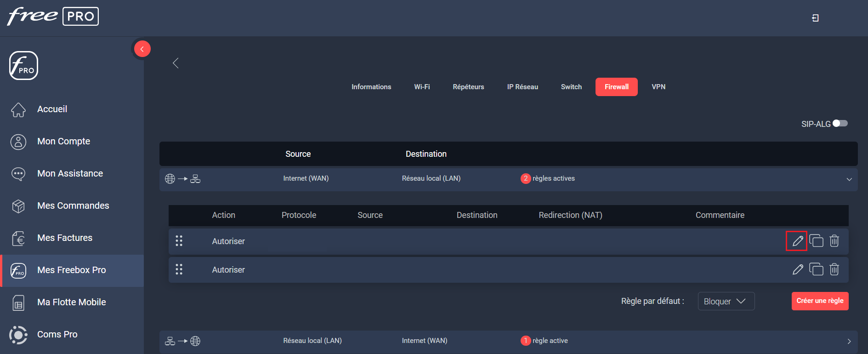
Task: Grab drag handle of first Autoriser rule
Action: pos(179,241)
